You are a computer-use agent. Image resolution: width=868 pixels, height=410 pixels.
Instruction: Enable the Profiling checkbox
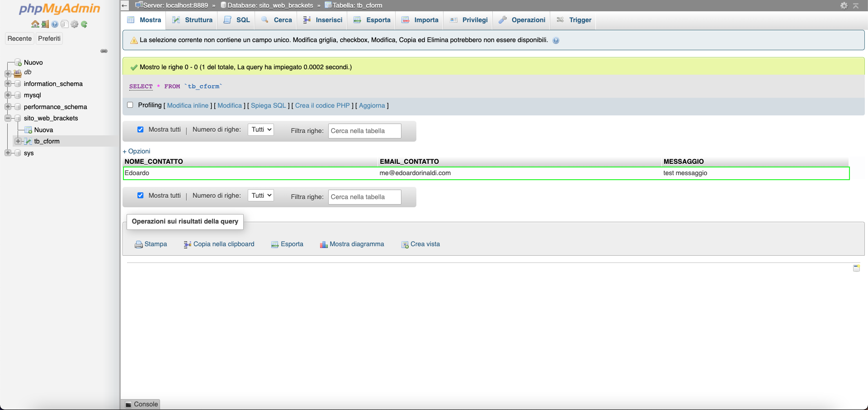130,105
